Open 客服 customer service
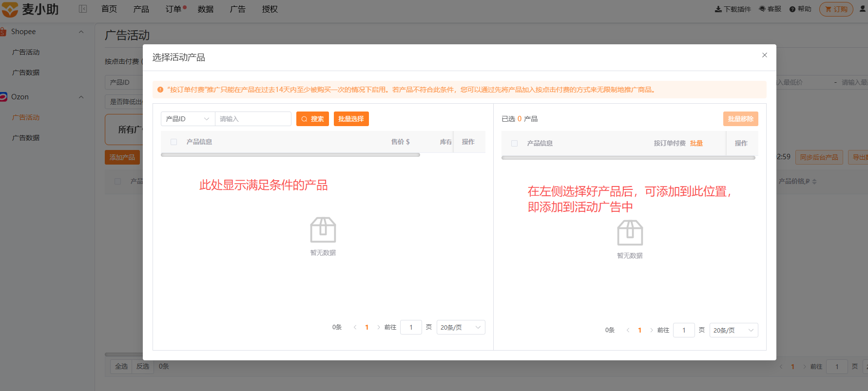The image size is (868, 391). coord(770,9)
